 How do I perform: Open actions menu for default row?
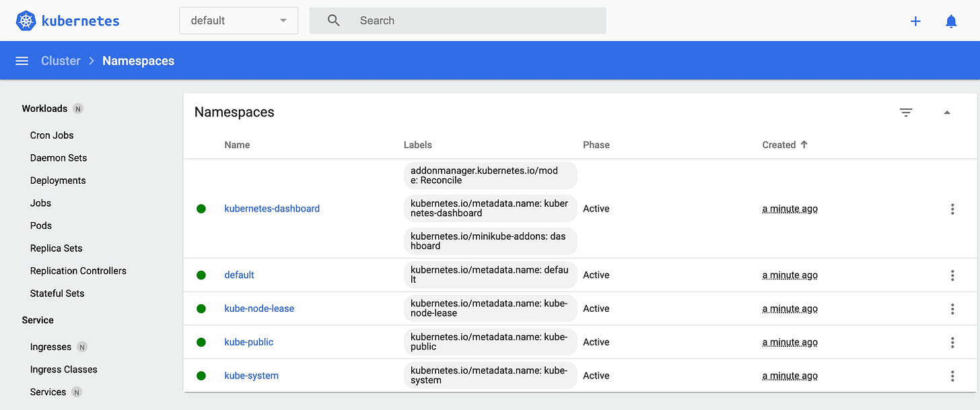pyautogui.click(x=952, y=275)
